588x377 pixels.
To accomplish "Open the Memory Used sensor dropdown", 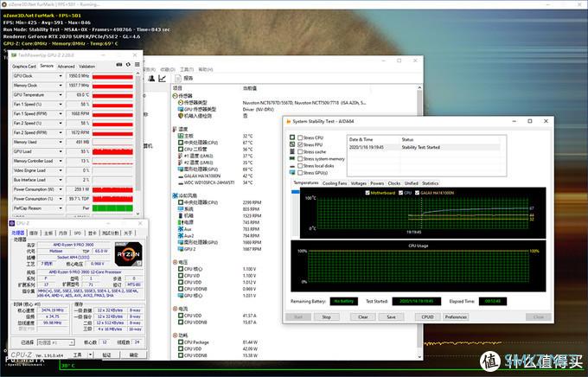I will click(x=61, y=142).
